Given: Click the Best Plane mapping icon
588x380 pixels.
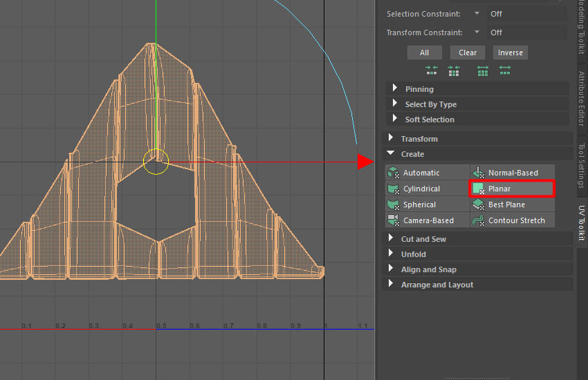Looking at the screenshot, I should [478, 205].
